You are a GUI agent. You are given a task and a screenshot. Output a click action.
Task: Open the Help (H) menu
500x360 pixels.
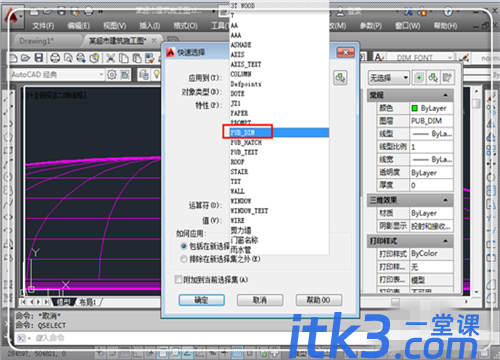pos(445,26)
